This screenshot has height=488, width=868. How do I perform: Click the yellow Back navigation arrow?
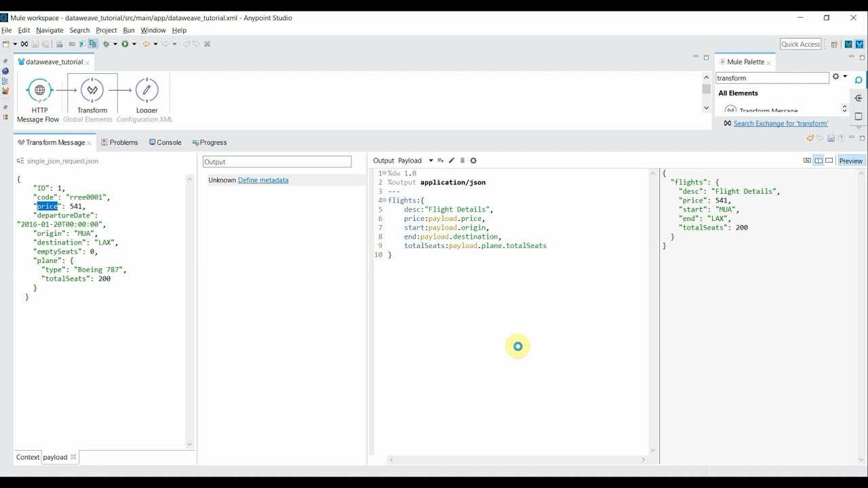(x=146, y=44)
